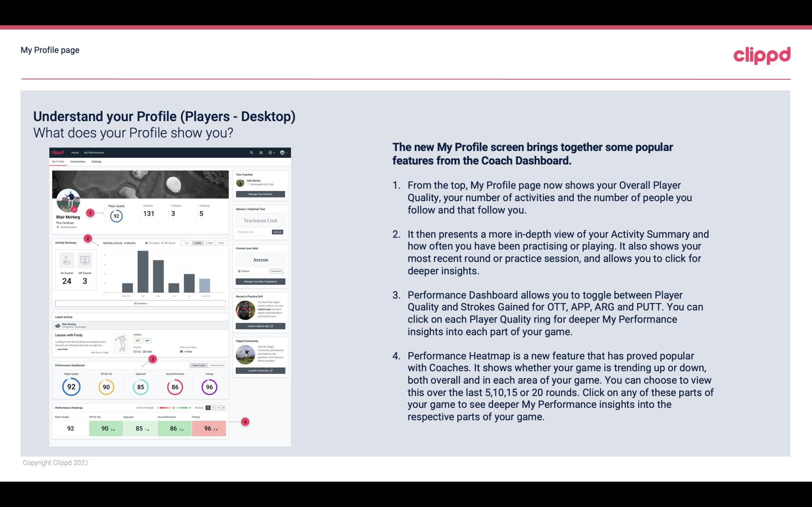812x507 pixels.
Task: Toggle the 5-round Performance Heatmap view
Action: pyautogui.click(x=209, y=408)
